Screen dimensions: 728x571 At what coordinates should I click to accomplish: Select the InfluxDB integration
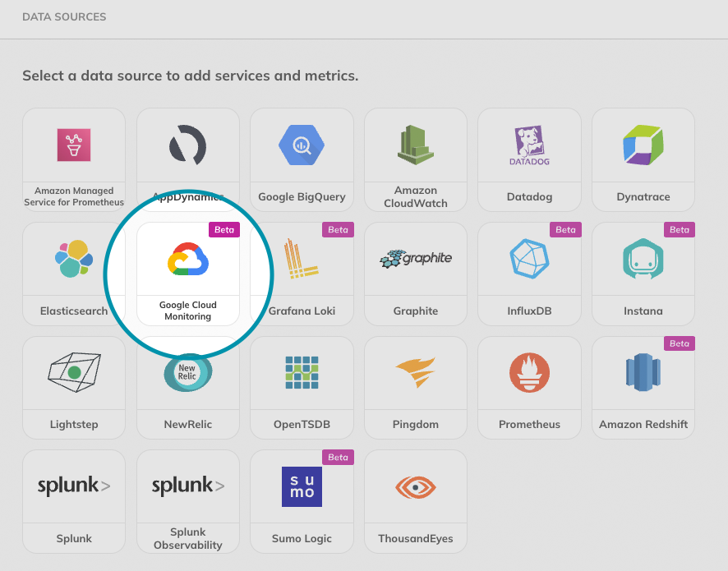[529, 274]
